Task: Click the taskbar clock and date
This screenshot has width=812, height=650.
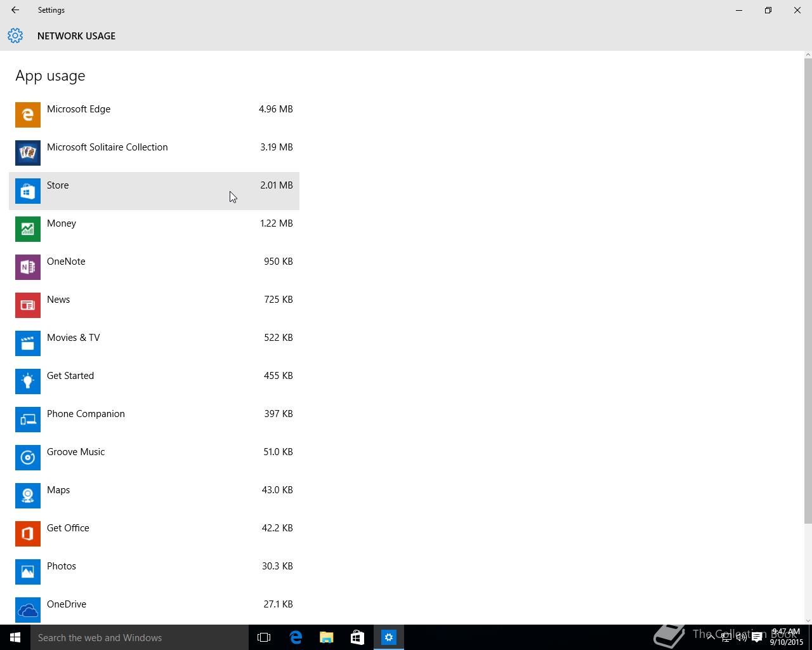Action: pyautogui.click(x=787, y=637)
